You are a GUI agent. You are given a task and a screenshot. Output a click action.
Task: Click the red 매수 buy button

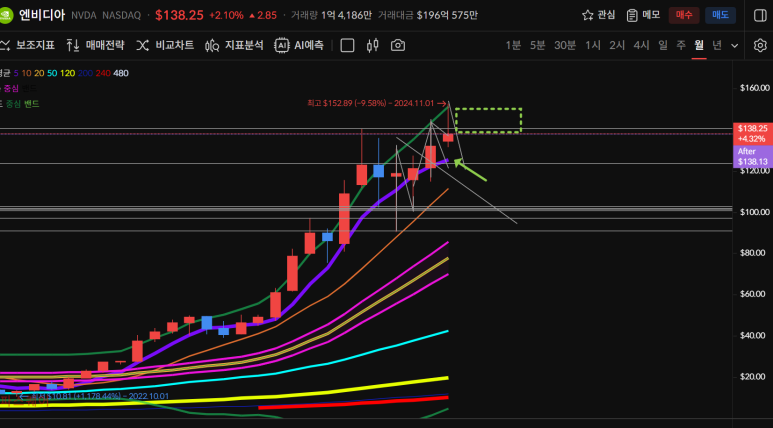pos(684,15)
